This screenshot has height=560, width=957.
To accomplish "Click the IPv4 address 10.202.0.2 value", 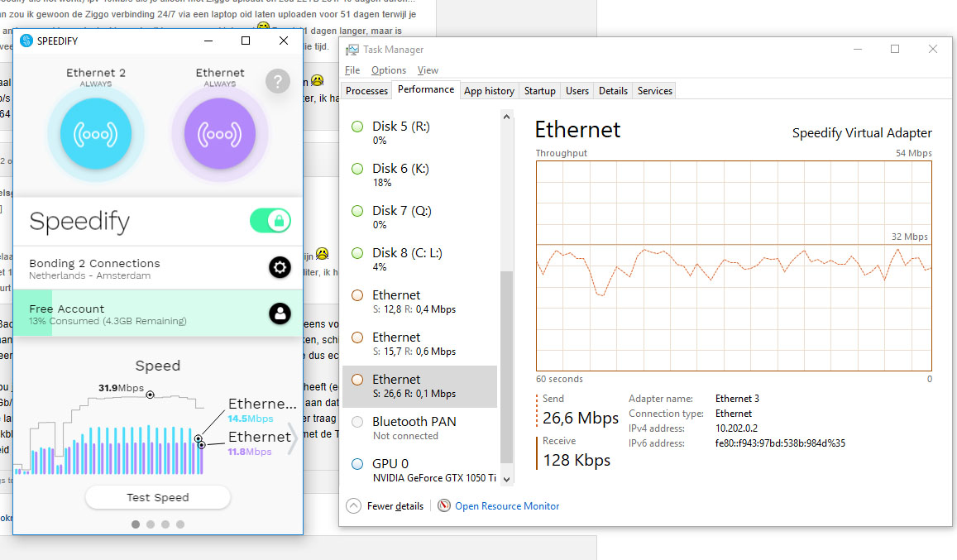I will (x=737, y=428).
